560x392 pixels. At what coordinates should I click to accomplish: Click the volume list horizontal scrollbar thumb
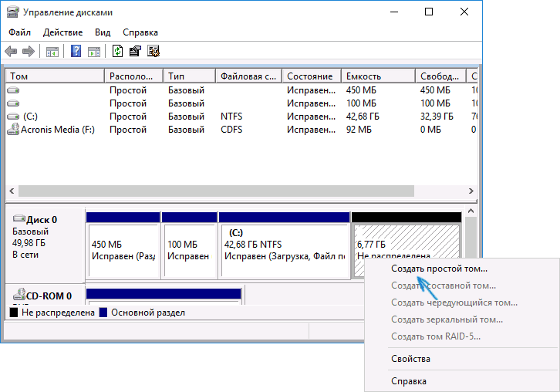217,191
